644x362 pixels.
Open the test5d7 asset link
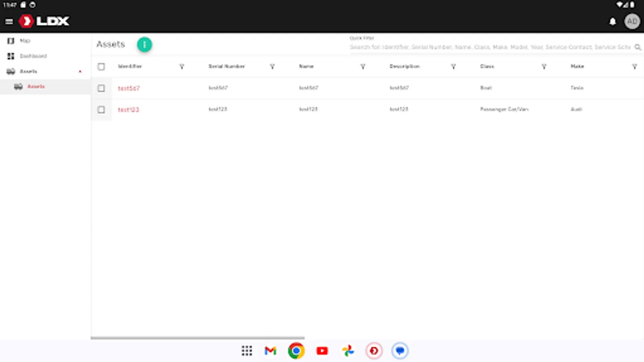129,88
